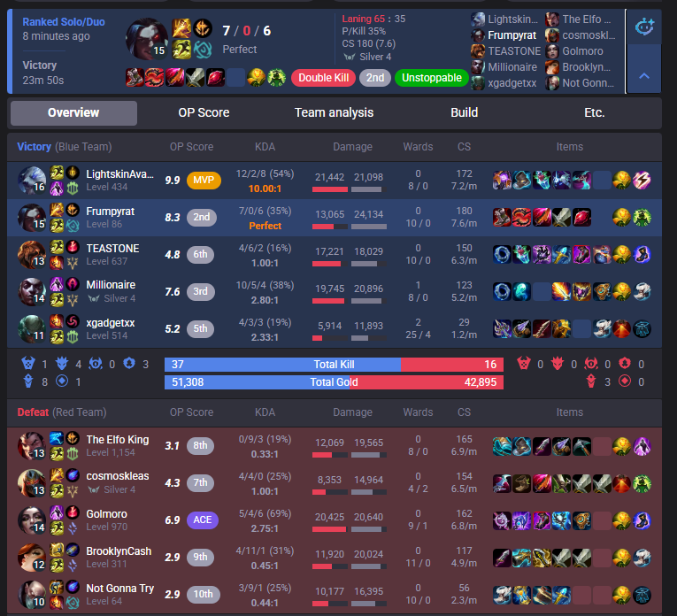
Task: Click the Defeat (Red Team) header
Action: [x=62, y=412]
